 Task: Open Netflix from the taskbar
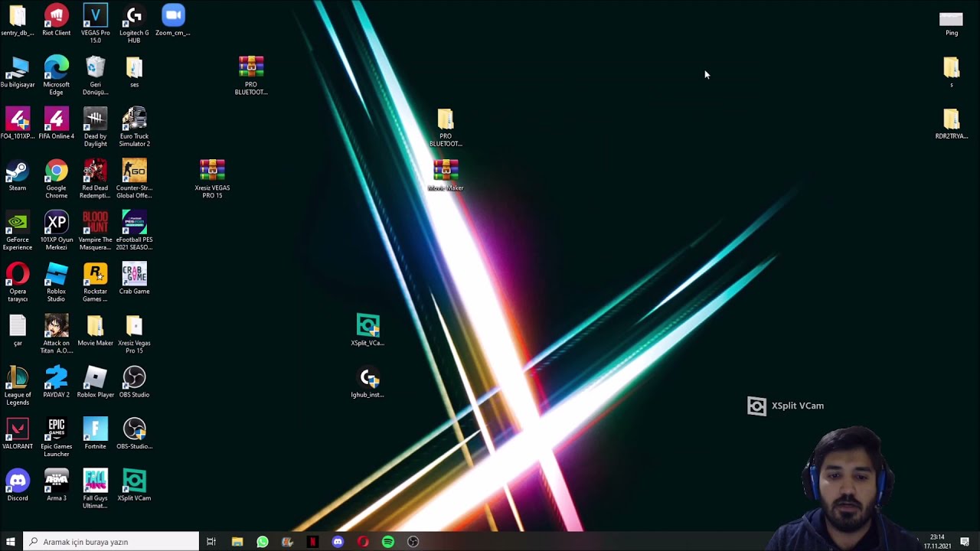click(x=312, y=542)
